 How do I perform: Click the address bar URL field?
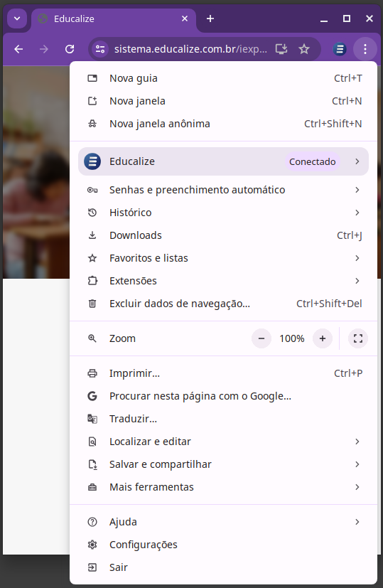click(x=190, y=49)
